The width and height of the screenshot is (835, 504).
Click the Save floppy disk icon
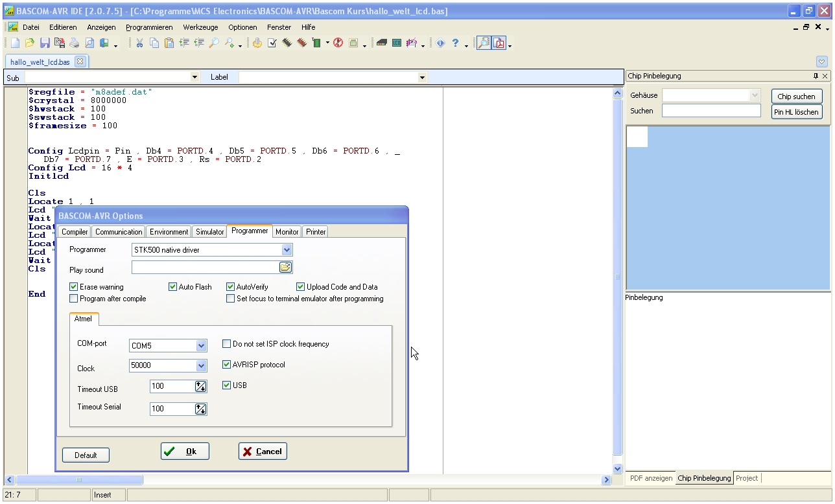pyautogui.click(x=45, y=43)
